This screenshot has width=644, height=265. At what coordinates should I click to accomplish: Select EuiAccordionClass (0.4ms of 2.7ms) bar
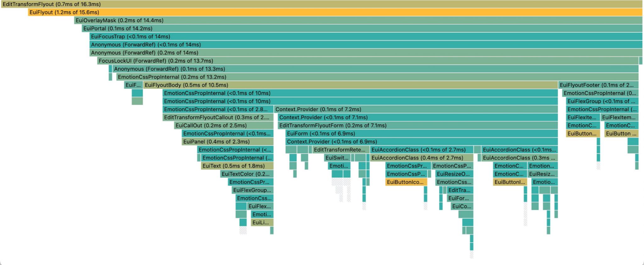click(x=422, y=158)
